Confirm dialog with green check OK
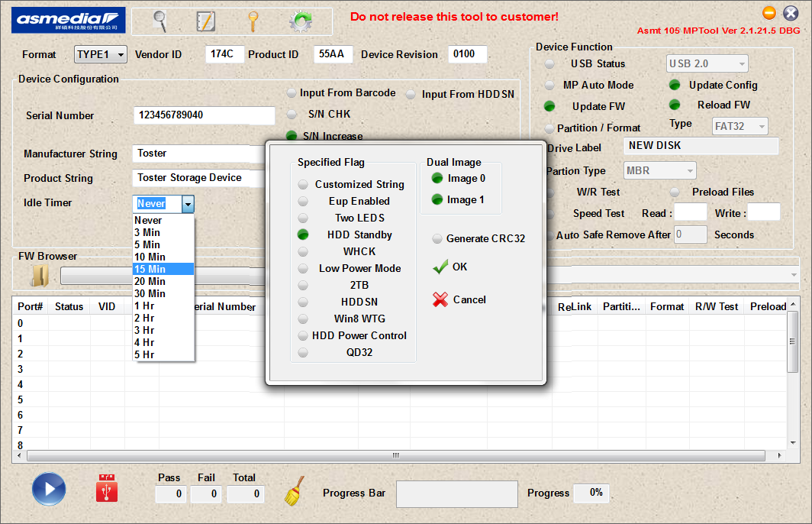812x524 pixels. point(450,267)
